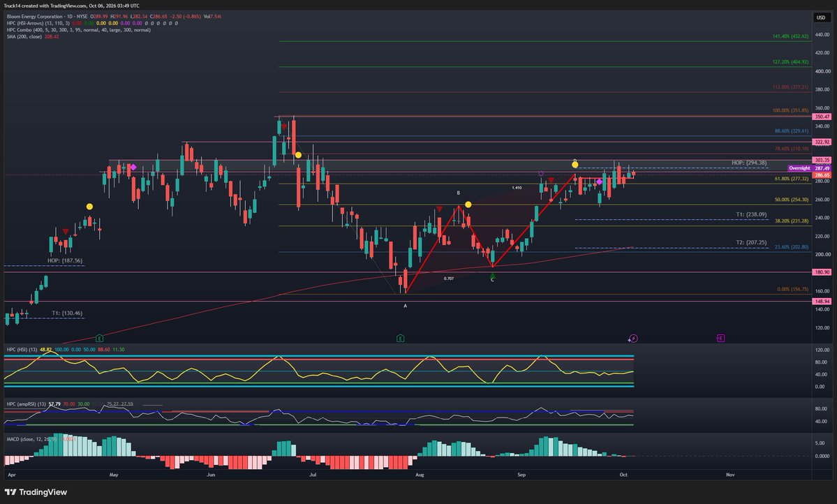This screenshot has width=837, height=504.
Task: Click the 23.60% (202.80) Fibonacci label
Action: (792, 247)
